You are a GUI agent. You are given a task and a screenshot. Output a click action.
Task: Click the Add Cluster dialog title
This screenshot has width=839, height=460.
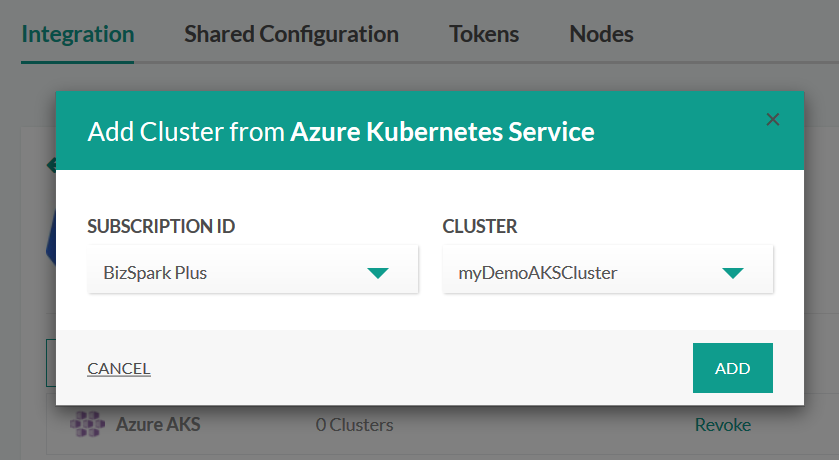tap(341, 132)
